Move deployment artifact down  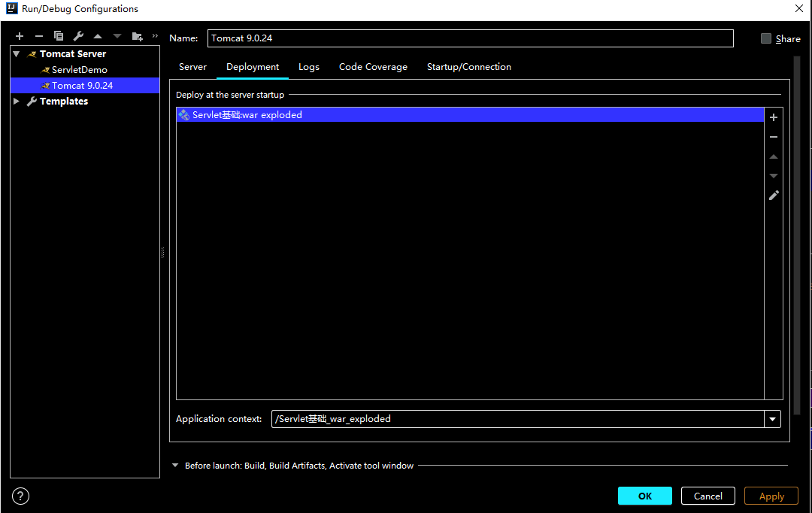774,176
